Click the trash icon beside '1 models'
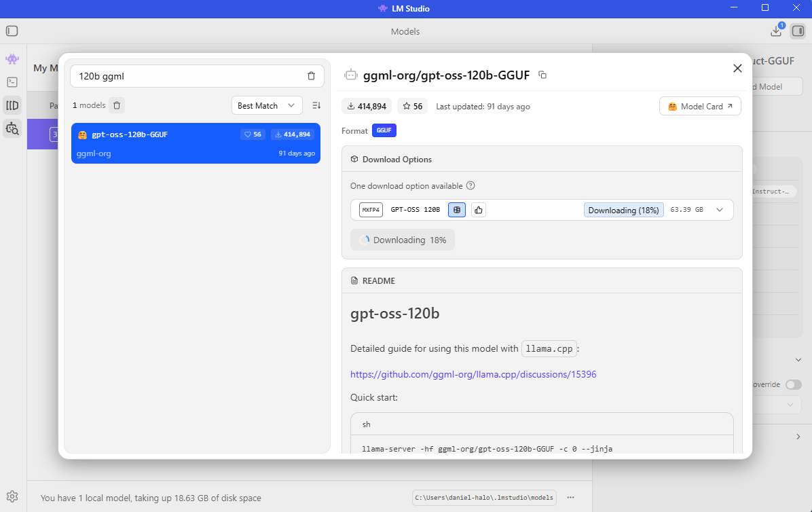 coord(117,105)
